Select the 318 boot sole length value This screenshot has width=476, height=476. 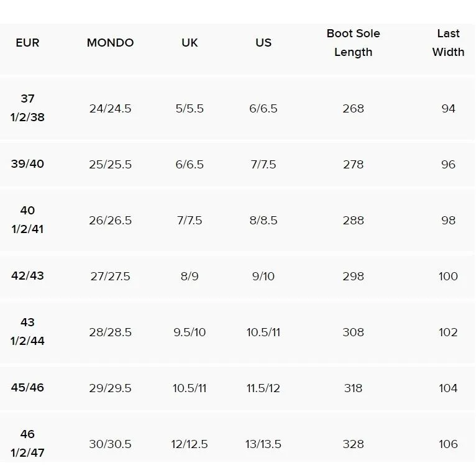point(353,388)
